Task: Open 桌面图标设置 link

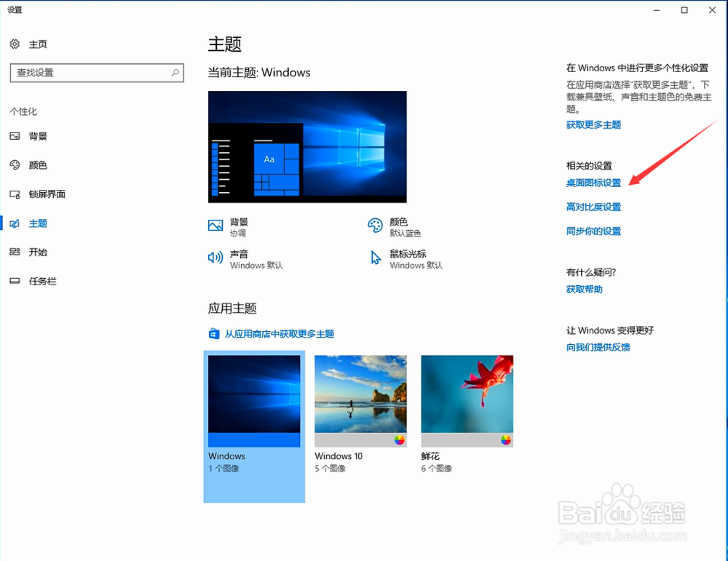Action: click(593, 183)
